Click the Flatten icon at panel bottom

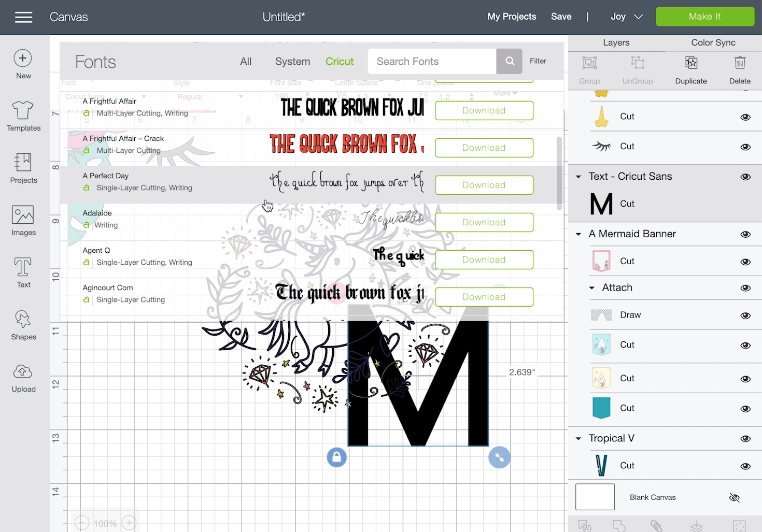click(x=696, y=526)
